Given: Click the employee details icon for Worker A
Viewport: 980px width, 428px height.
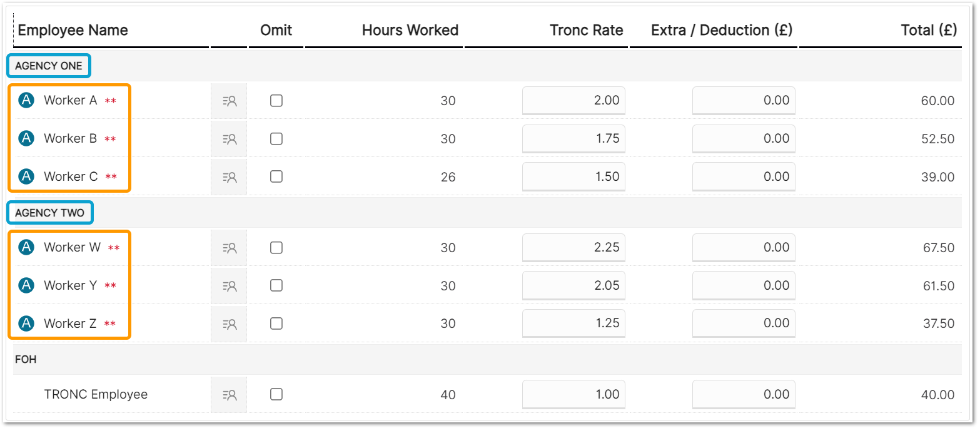Looking at the screenshot, I should coord(230,101).
